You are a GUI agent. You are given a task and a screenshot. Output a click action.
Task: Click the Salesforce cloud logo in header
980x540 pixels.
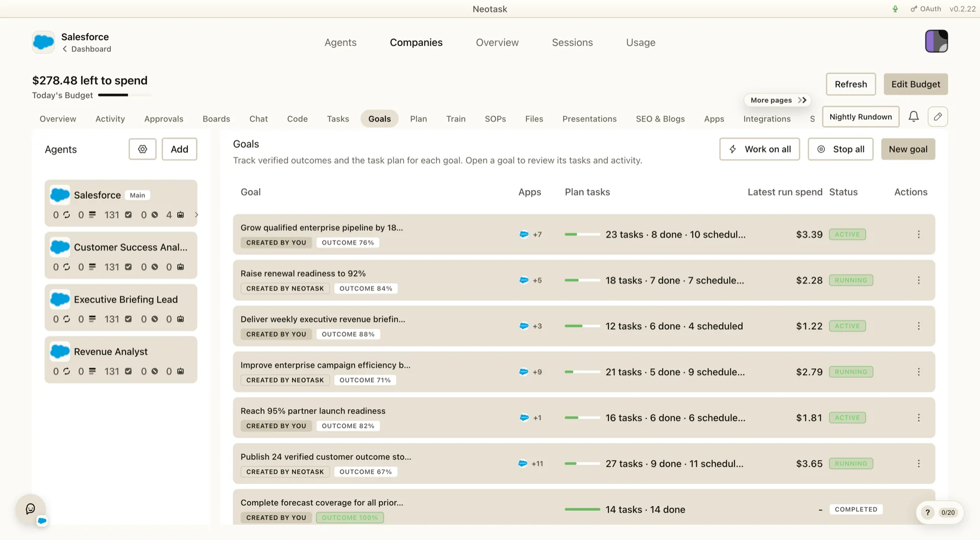(x=43, y=42)
